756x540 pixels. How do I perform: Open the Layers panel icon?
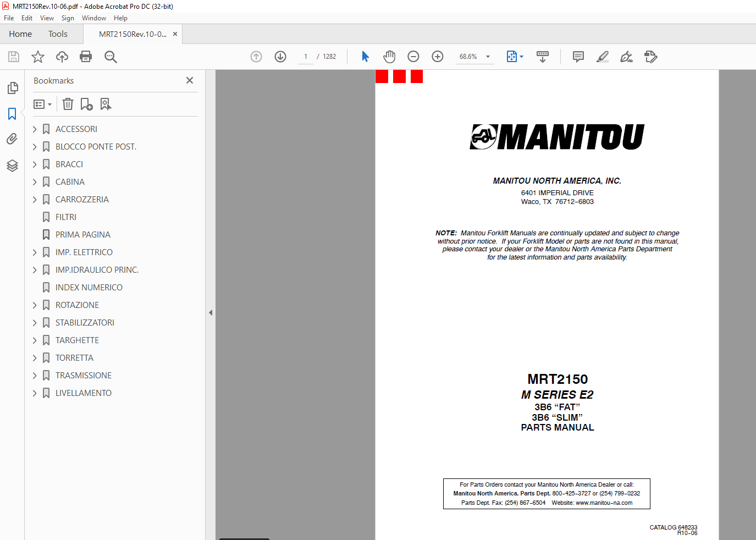[12, 166]
